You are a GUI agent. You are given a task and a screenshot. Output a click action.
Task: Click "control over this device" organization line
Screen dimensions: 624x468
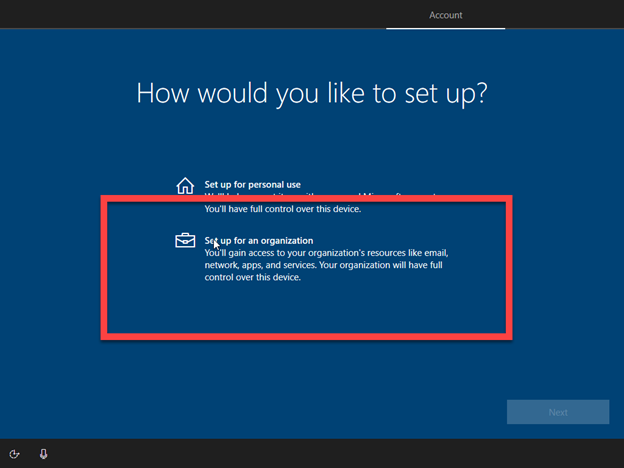click(252, 277)
